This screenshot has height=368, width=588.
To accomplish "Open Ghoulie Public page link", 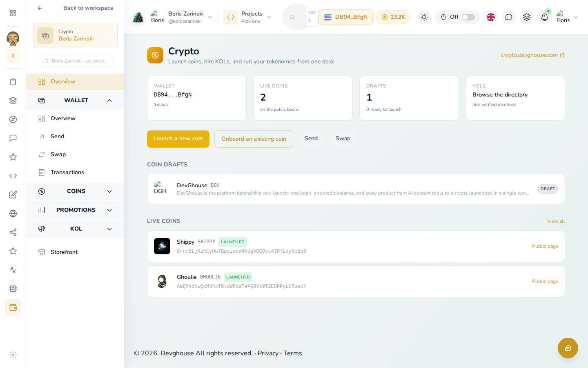I will point(545,281).
